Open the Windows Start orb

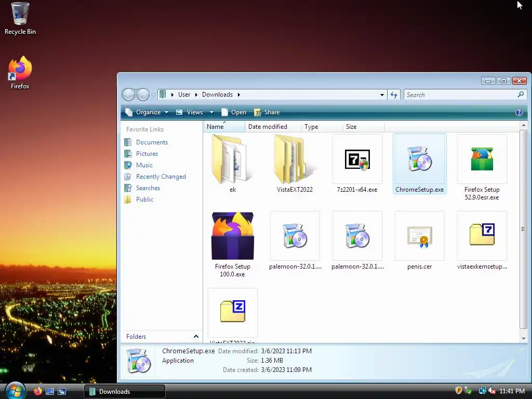(x=16, y=391)
